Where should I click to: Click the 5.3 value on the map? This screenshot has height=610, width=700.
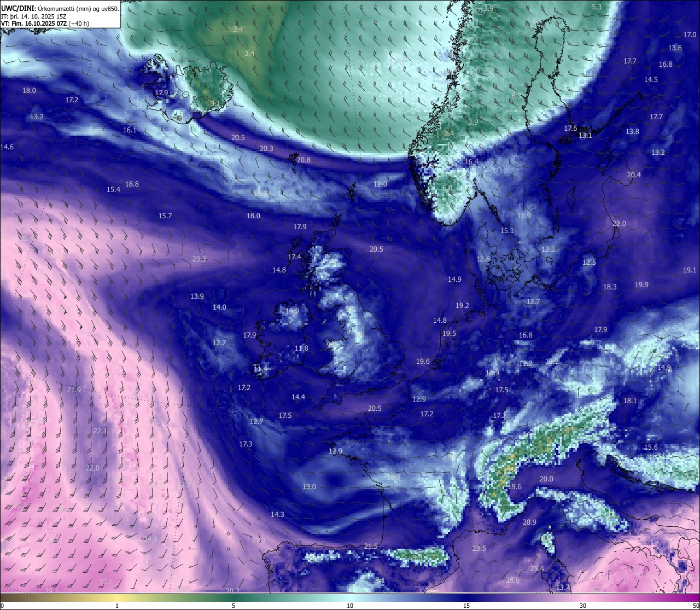pos(597,7)
